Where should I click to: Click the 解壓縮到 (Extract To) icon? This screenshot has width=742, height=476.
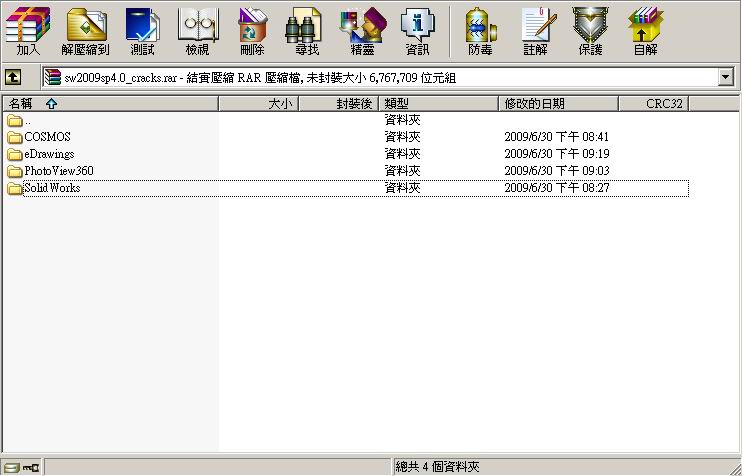tap(86, 30)
